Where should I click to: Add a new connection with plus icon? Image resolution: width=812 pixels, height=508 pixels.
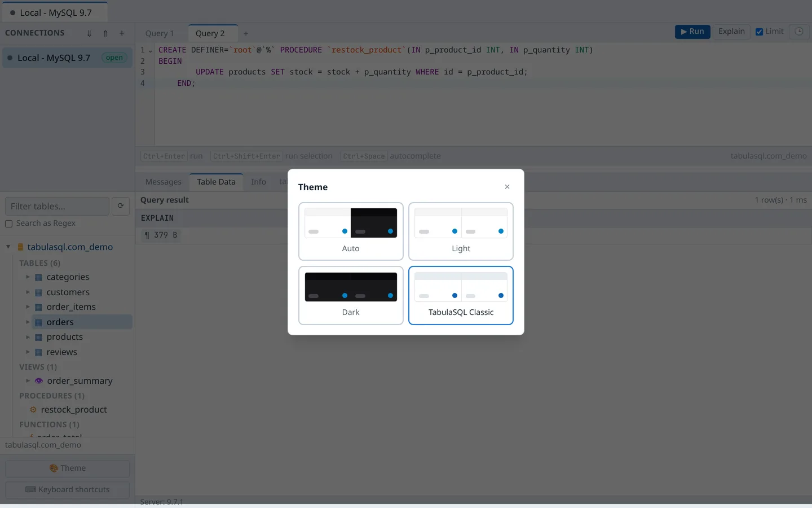coord(122,33)
